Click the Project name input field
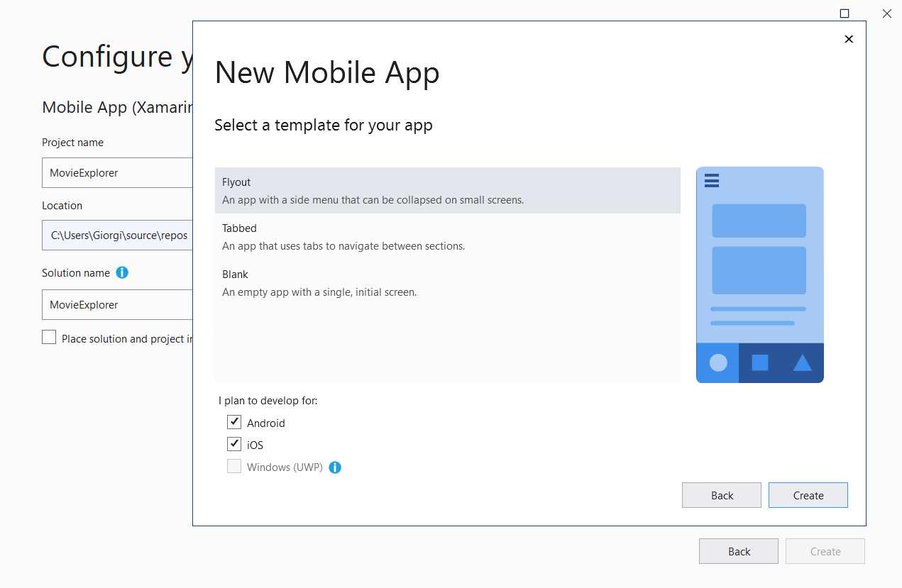The width and height of the screenshot is (902, 588). [x=117, y=173]
